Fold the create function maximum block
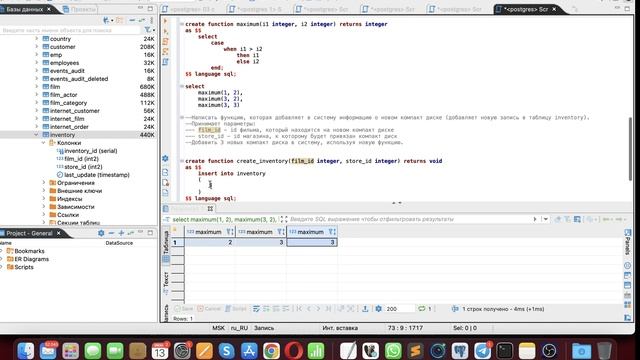The width and height of the screenshot is (640, 360). click(x=182, y=24)
